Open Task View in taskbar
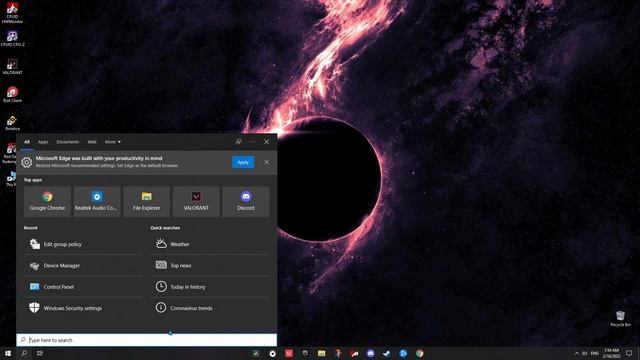 tap(40, 353)
